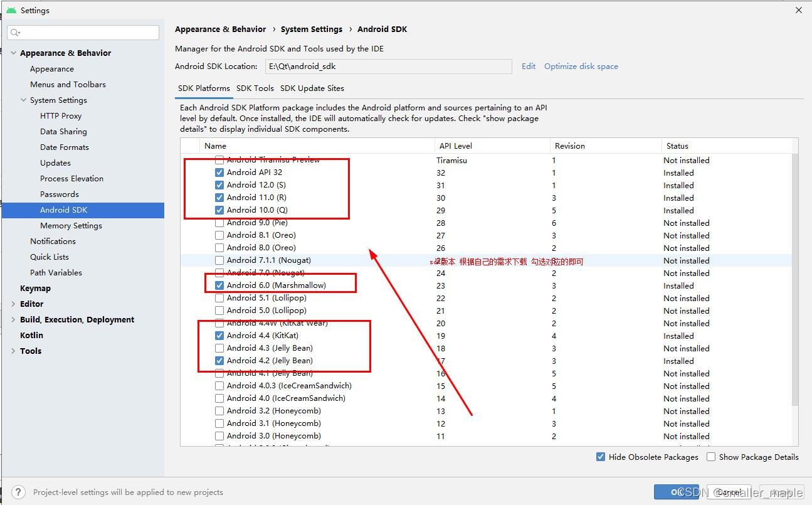The image size is (812, 505).
Task: Click into the settings search field
Action: tap(83, 33)
